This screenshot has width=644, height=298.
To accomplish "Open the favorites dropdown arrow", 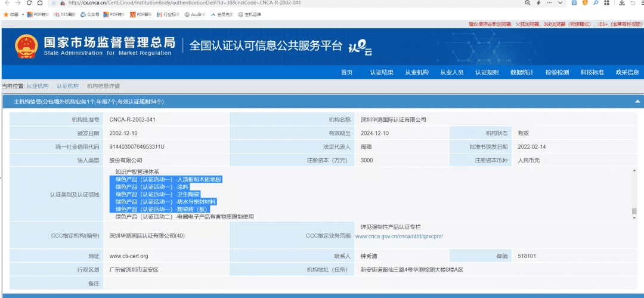I will pos(23,14).
